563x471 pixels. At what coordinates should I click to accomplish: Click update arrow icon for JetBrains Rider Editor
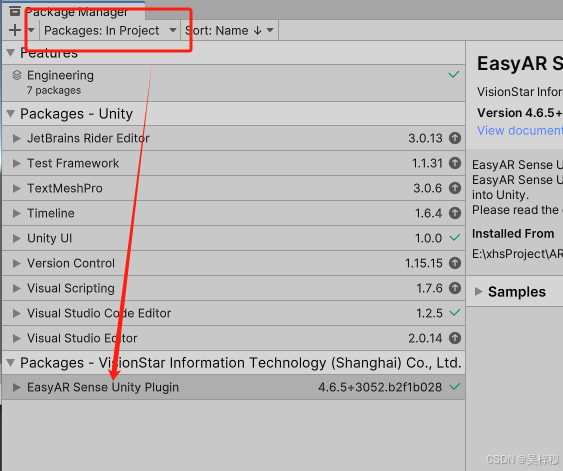point(455,138)
